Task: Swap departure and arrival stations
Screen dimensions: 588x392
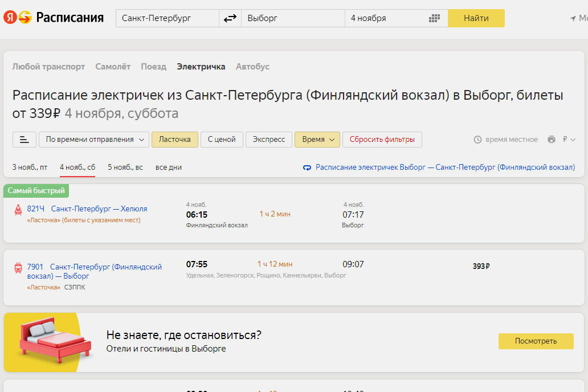Action: coord(230,18)
